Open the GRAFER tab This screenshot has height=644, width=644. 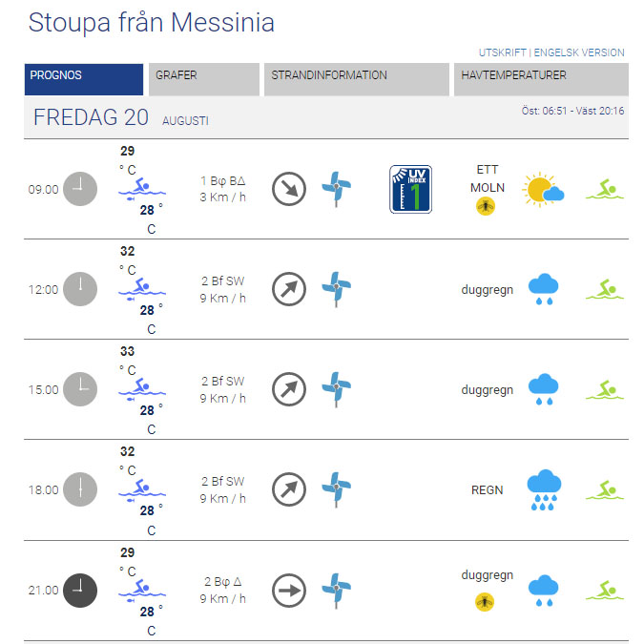click(204, 79)
